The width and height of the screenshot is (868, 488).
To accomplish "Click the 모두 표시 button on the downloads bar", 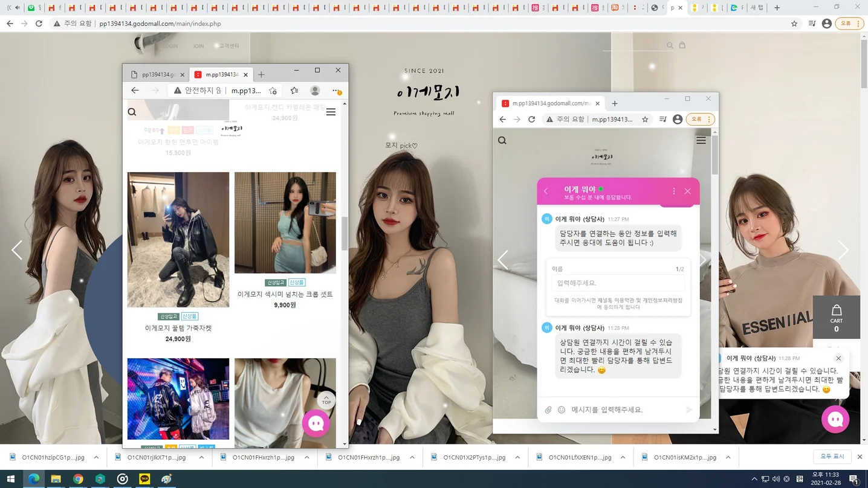I will 831,457.
